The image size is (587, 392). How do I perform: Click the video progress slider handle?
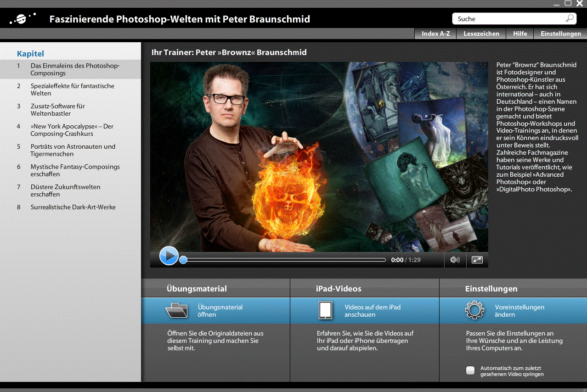183,260
